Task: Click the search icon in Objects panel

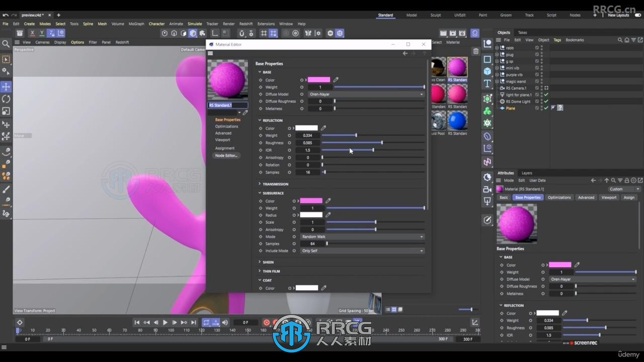Action: tap(620, 40)
